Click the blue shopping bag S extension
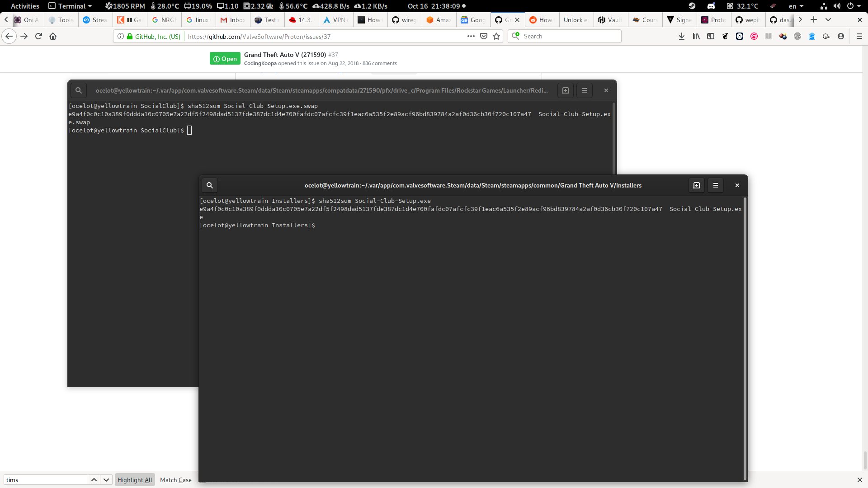This screenshot has width=868, height=488. point(812,36)
